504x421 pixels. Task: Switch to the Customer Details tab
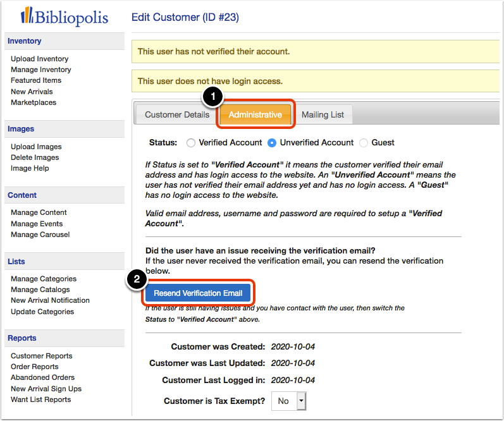(x=177, y=114)
